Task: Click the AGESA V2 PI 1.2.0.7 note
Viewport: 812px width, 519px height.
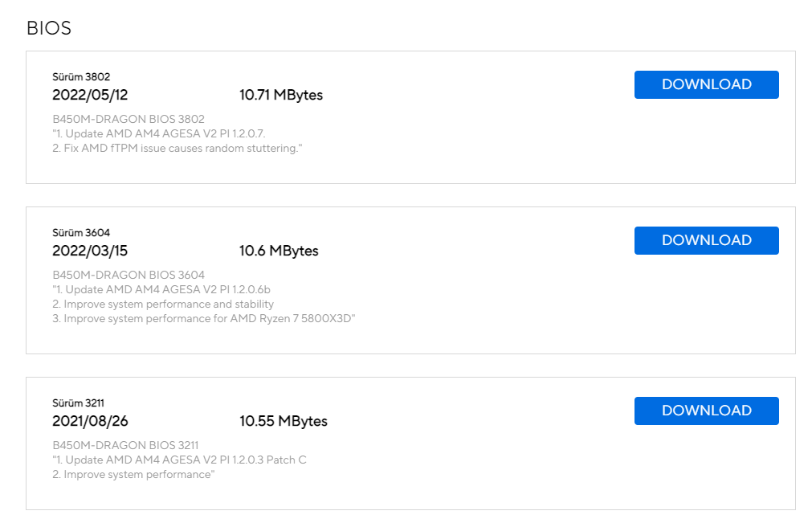Action: [x=159, y=133]
